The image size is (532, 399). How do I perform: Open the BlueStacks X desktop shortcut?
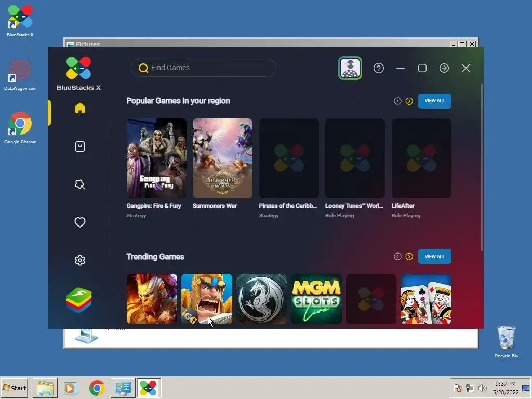click(20, 21)
